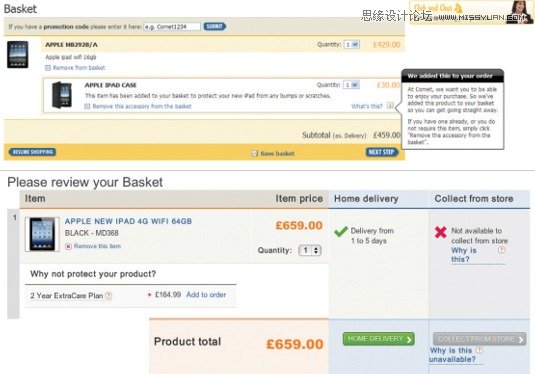Click the help icon beside 2 Year ExtraCare Plan
This screenshot has width=535, height=374.
(109, 296)
